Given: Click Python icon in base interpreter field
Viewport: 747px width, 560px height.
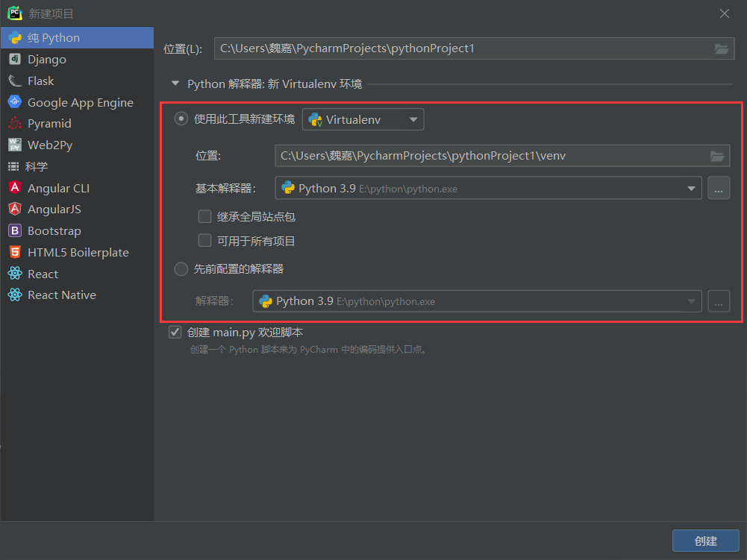Looking at the screenshot, I should [288, 188].
